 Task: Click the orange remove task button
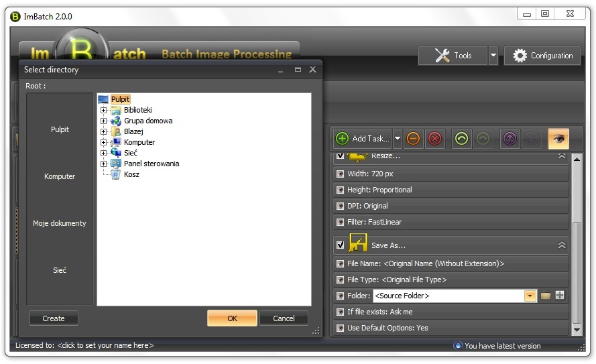tap(413, 139)
